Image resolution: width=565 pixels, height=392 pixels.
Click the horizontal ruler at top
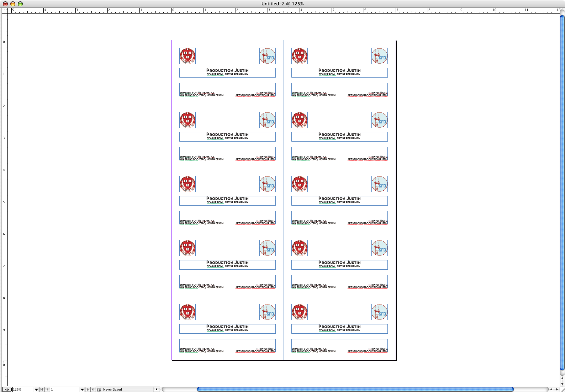coord(284,11)
